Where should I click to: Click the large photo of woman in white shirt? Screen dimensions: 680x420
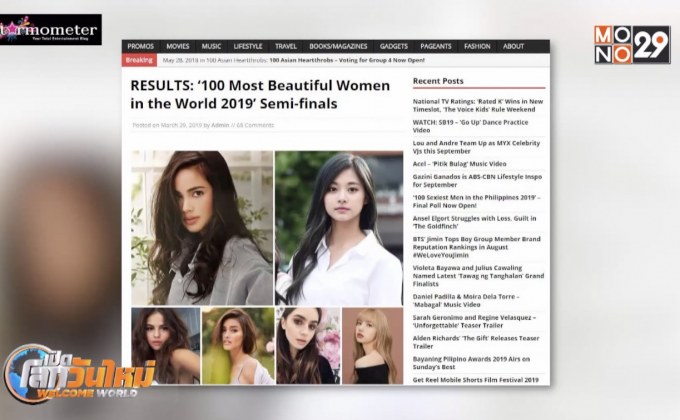(339, 228)
